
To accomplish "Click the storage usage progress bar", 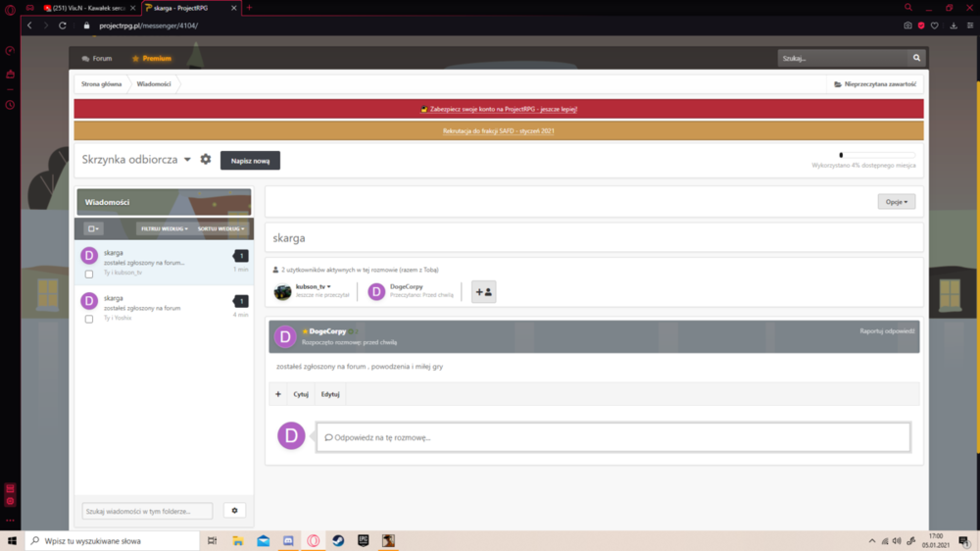I will (x=877, y=155).
